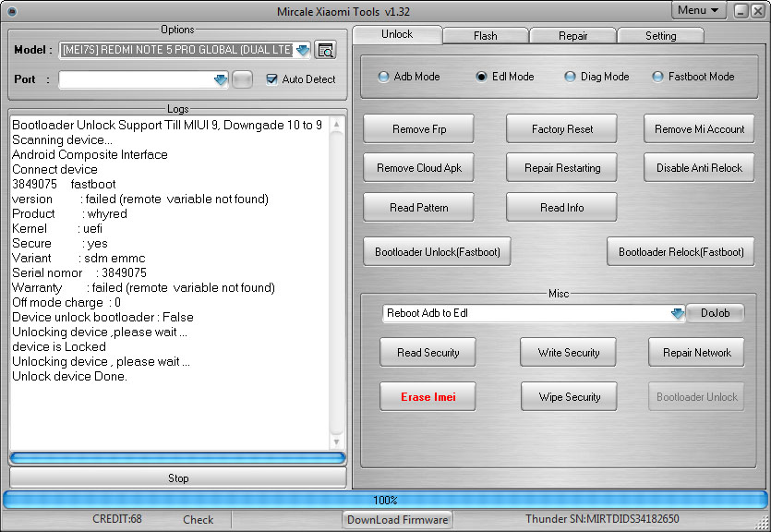Click the app icon in title bar
Image resolution: width=771 pixels, height=532 pixels.
point(12,11)
